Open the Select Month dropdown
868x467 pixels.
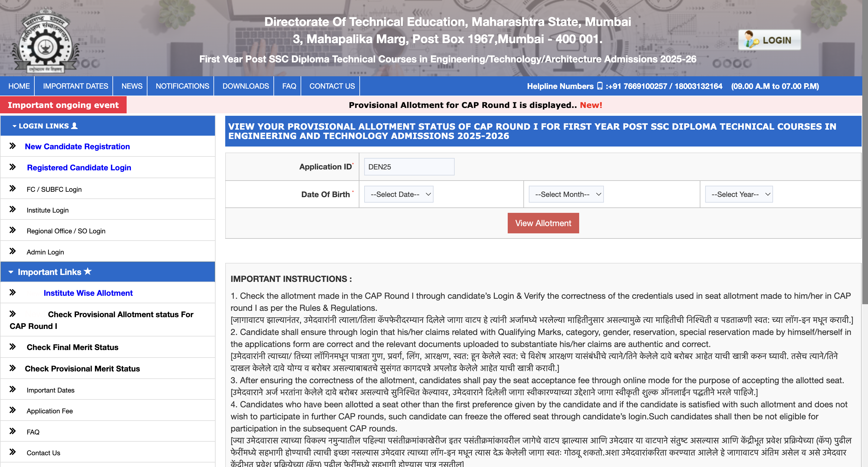click(566, 194)
